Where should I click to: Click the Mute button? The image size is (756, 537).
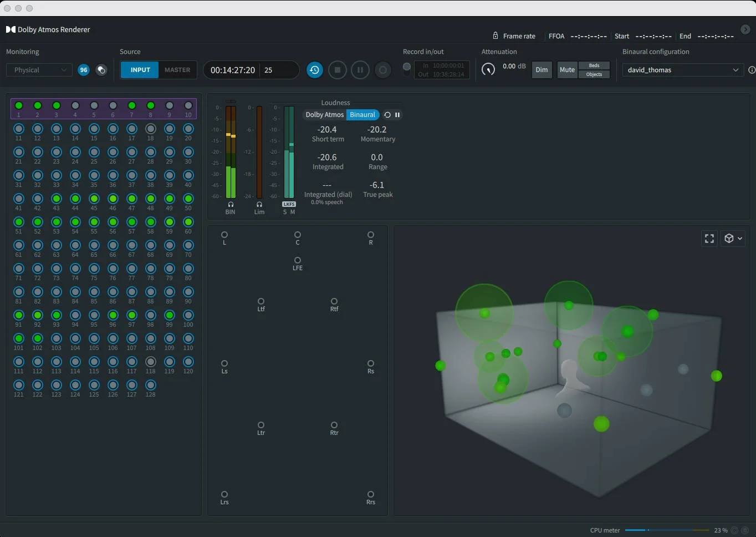[x=567, y=70]
